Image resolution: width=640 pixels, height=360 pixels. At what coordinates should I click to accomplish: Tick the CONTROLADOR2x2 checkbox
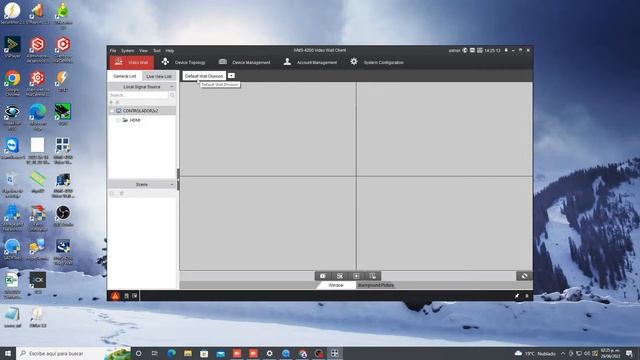pyautogui.click(x=112, y=111)
